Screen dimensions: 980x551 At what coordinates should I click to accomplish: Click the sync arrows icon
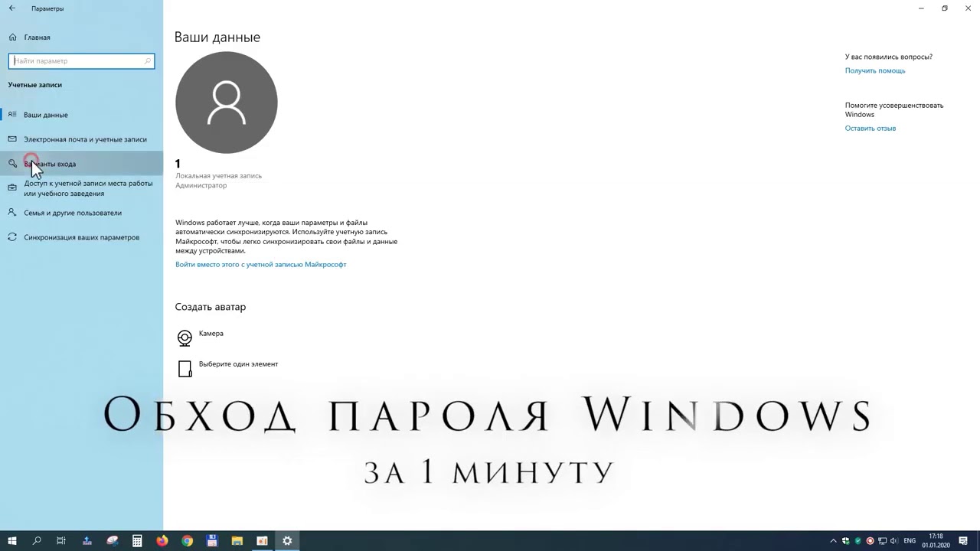[x=12, y=237]
